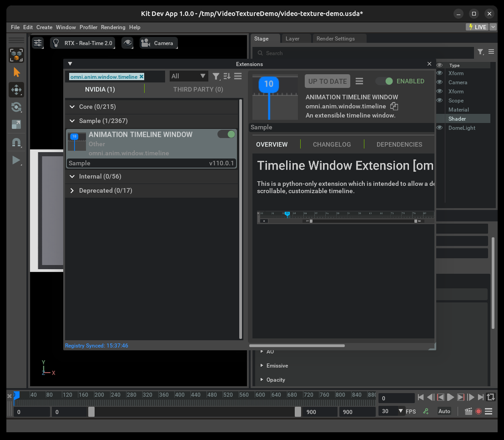Open the Profiler menu
The height and width of the screenshot is (440, 504).
[88, 27]
